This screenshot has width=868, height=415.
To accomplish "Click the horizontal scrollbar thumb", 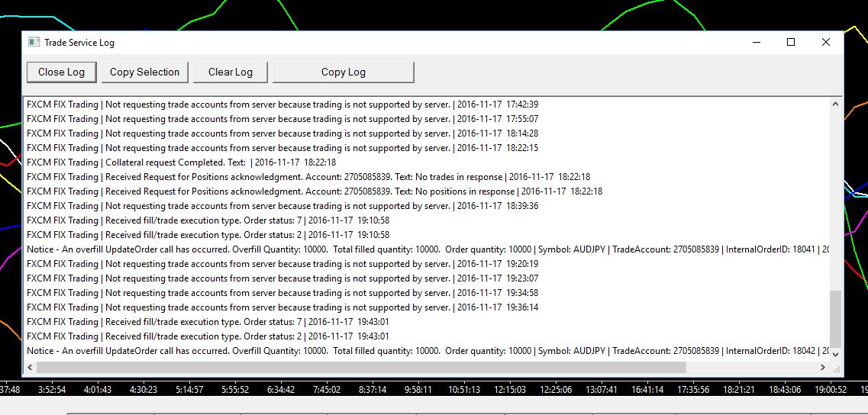I will click(361, 368).
